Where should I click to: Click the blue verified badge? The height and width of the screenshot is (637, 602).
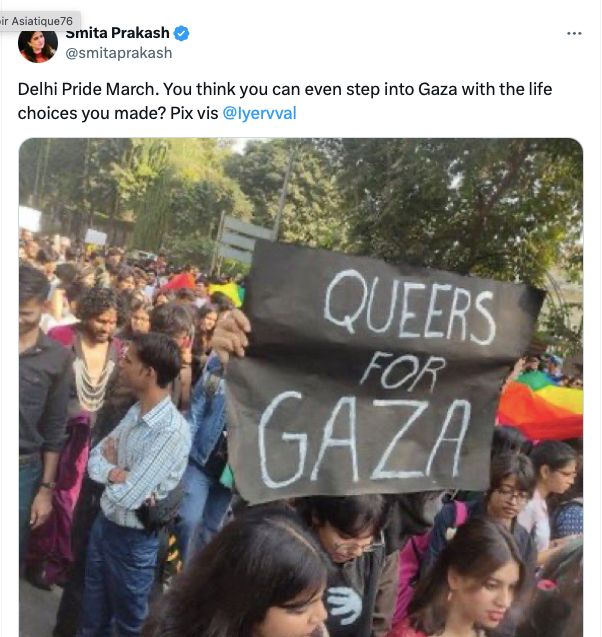tap(181, 33)
